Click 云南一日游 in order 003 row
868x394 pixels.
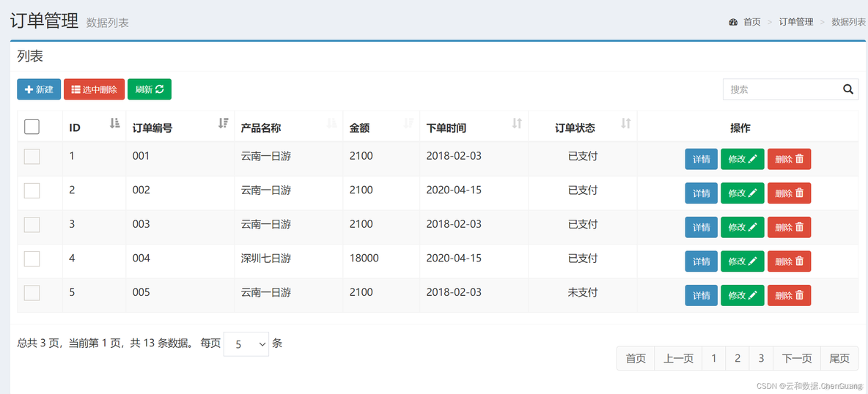265,224
